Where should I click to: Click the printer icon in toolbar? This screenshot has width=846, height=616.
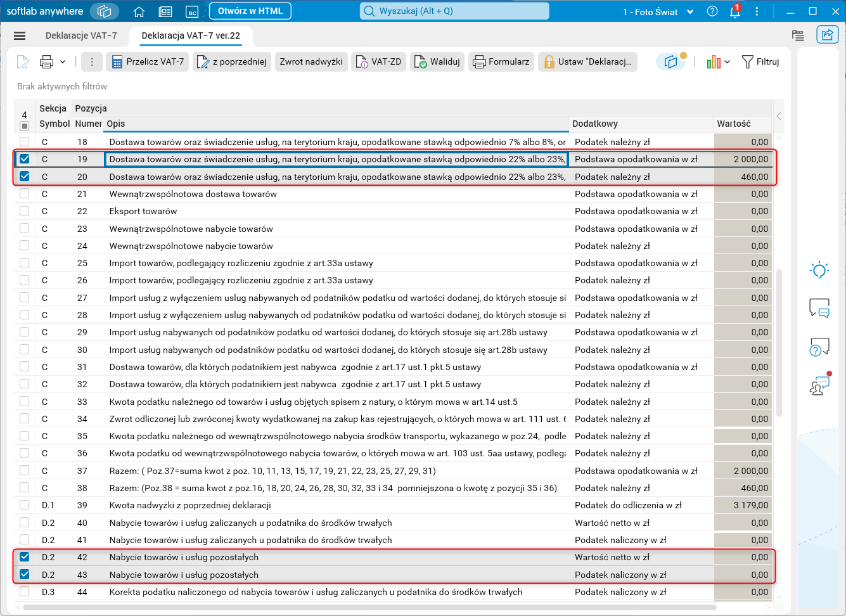(x=46, y=61)
